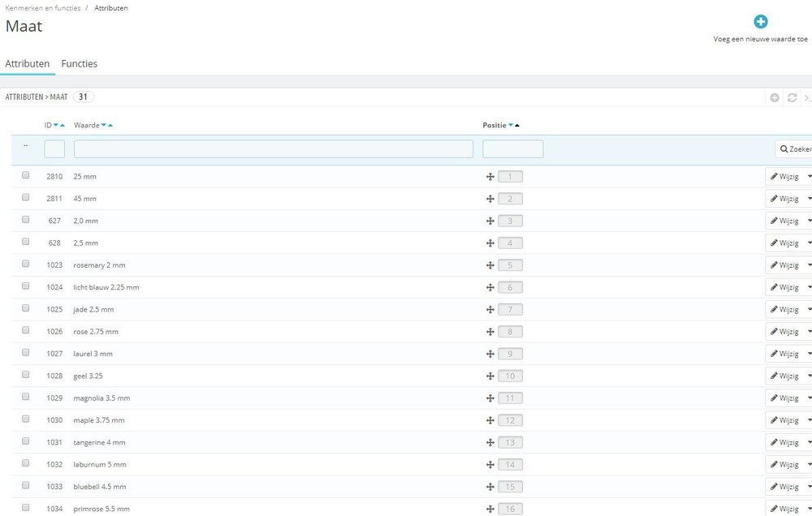Open dropdown beside Wijzig for tangerine 4 mm
The height and width of the screenshot is (516, 812).
point(809,442)
